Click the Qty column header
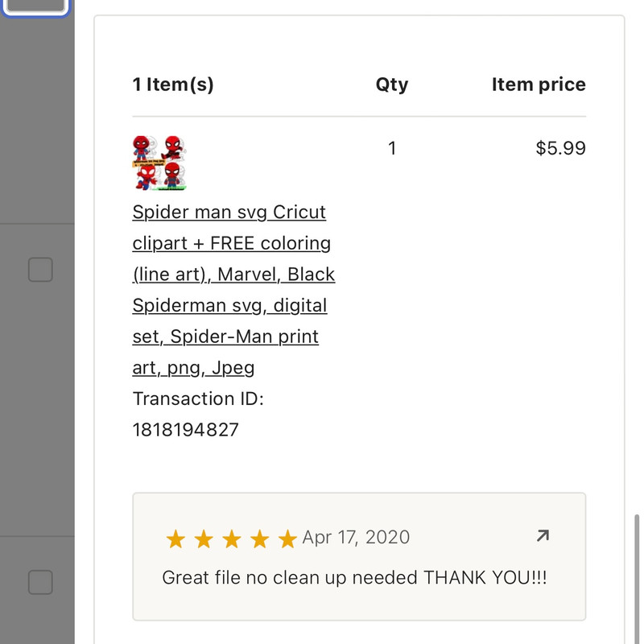The image size is (644, 644). tap(392, 85)
